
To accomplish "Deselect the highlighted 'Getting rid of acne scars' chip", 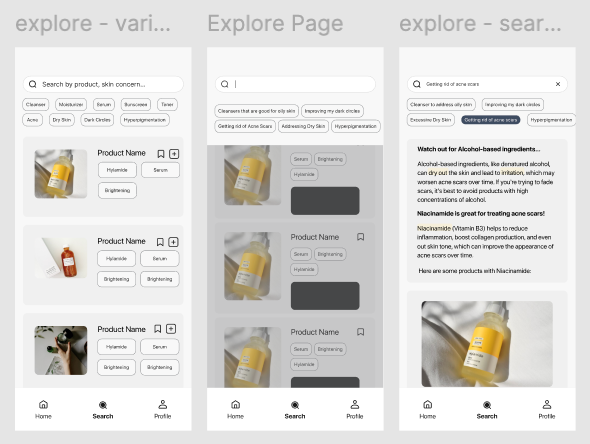I will (491, 120).
